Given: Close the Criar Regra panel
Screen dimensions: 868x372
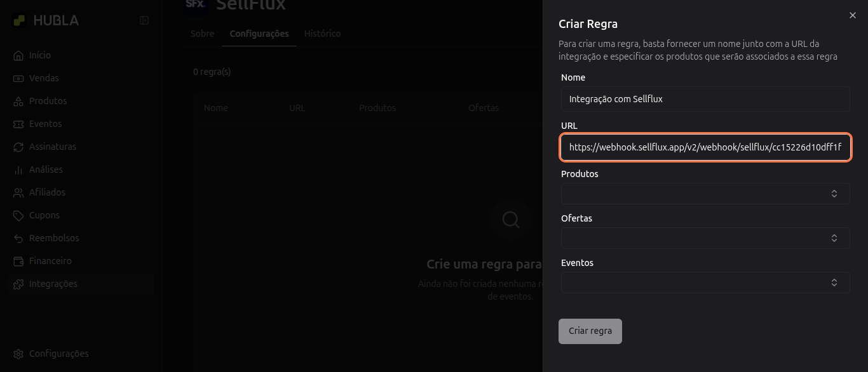Looking at the screenshot, I should [853, 15].
